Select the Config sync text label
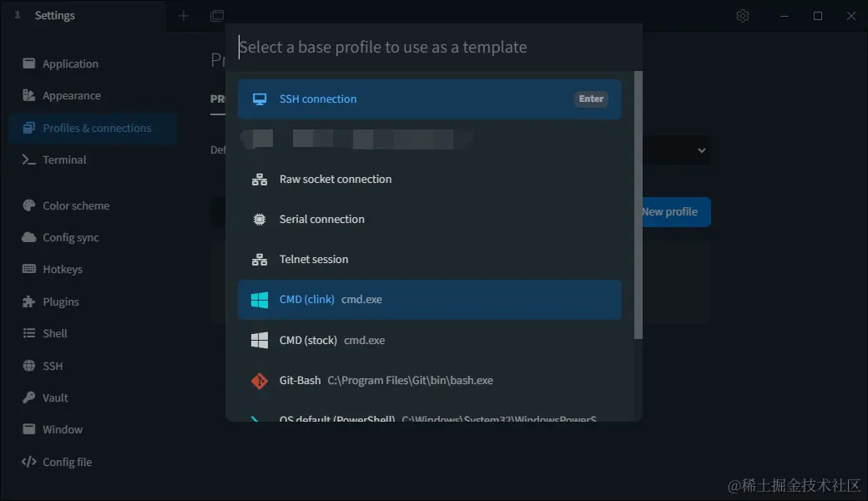The height and width of the screenshot is (501, 868). (x=71, y=237)
